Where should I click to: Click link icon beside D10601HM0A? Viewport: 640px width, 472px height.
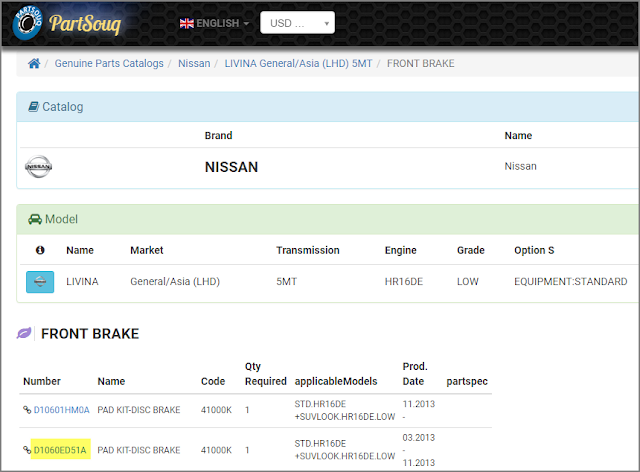[27, 410]
